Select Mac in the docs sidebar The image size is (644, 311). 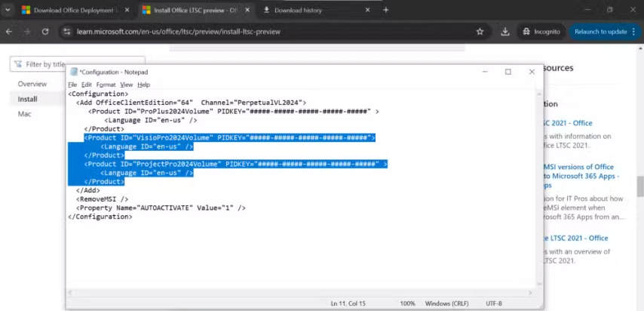pos(24,114)
